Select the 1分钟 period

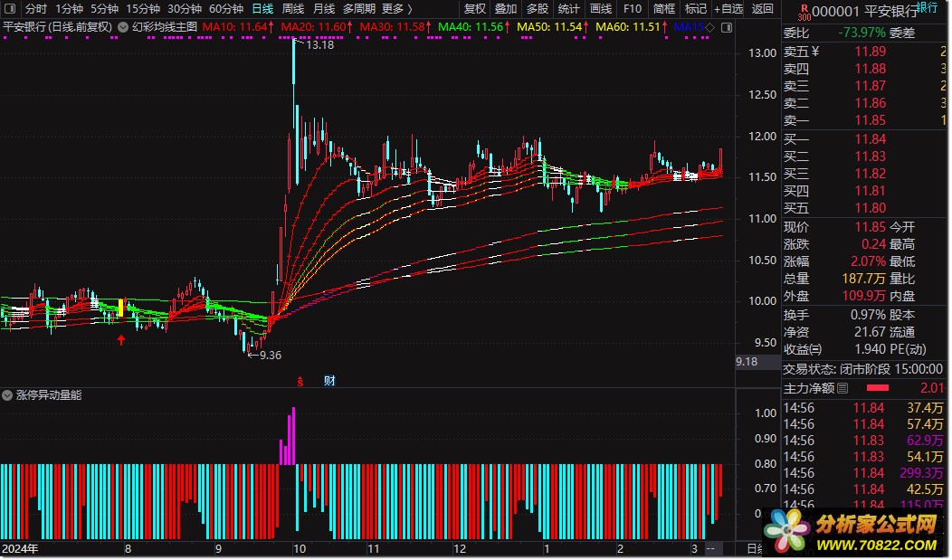69,8
